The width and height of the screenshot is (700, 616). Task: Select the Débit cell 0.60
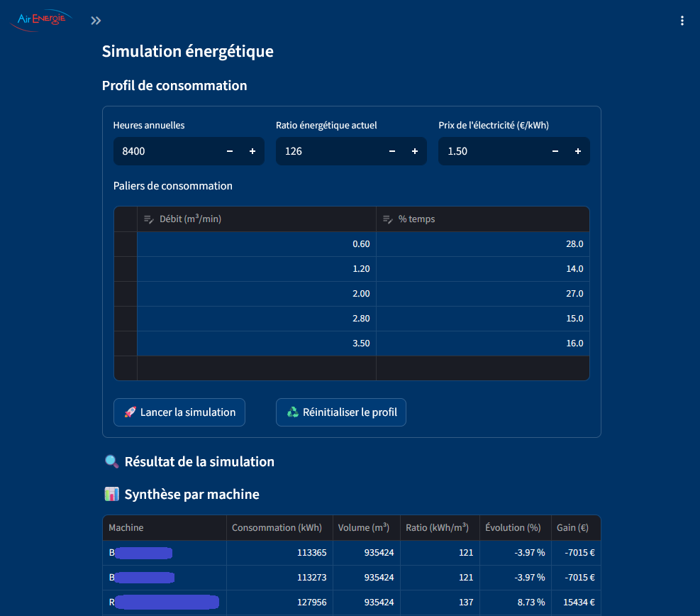[x=257, y=244]
